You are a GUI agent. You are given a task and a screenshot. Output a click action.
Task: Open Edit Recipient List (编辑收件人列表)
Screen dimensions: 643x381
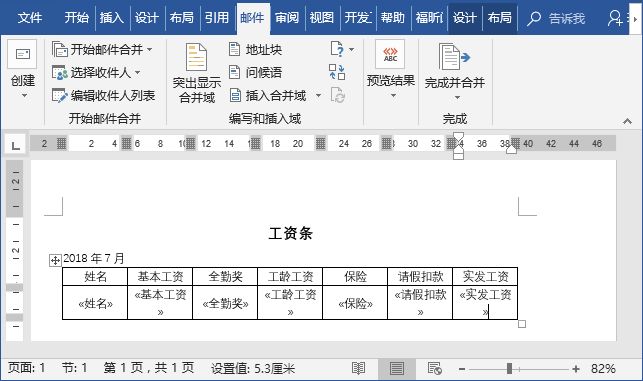[x=103, y=96]
